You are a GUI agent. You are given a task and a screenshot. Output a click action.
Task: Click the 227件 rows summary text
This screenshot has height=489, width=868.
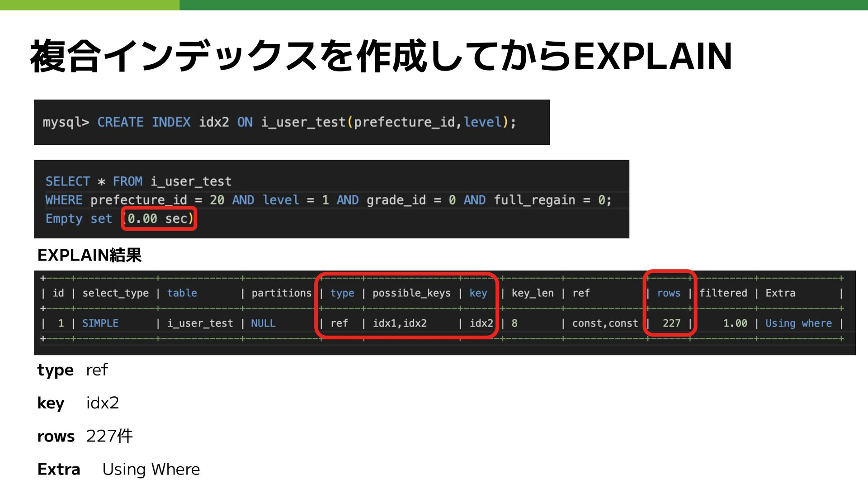[x=109, y=436]
